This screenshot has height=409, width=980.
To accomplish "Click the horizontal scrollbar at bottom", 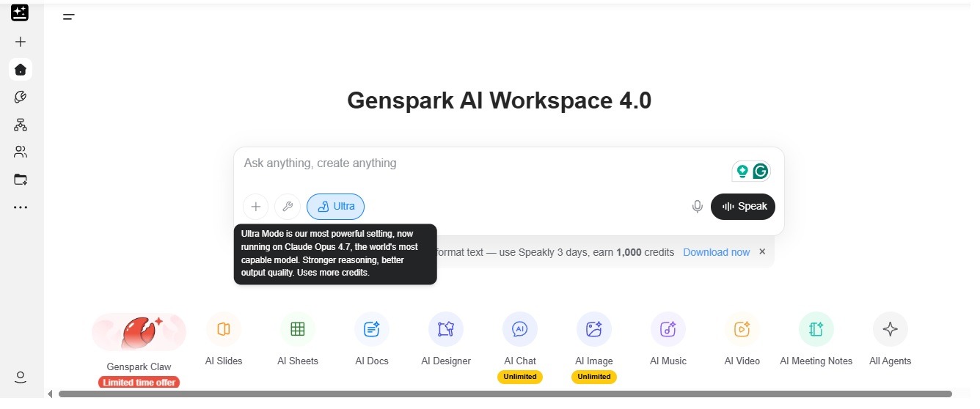I will click(505, 394).
